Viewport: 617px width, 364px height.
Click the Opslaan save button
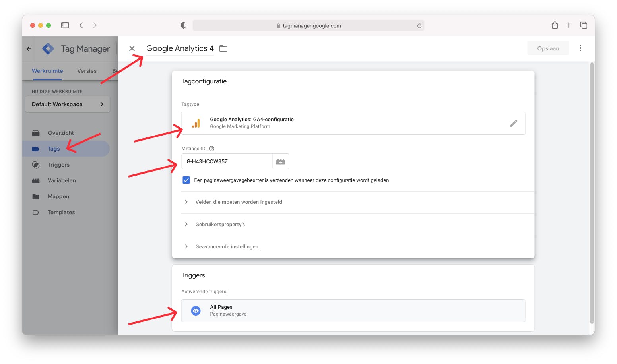coord(548,48)
